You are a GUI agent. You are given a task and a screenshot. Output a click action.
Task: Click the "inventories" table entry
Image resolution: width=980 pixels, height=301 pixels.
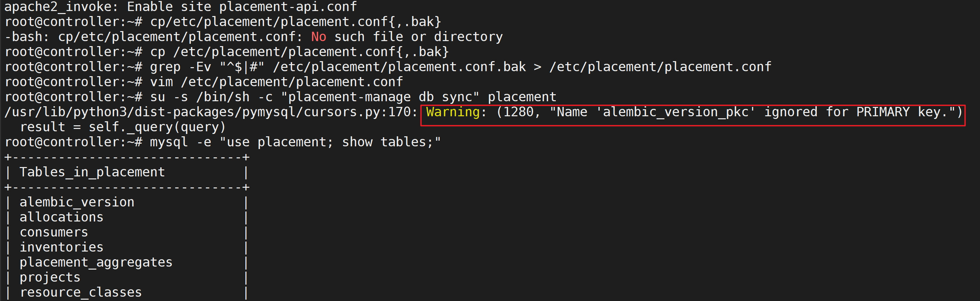point(61,247)
